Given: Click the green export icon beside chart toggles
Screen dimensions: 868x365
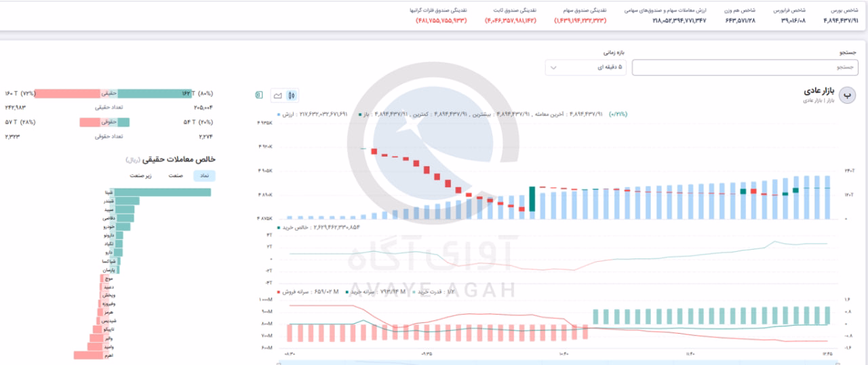Looking at the screenshot, I should [259, 96].
